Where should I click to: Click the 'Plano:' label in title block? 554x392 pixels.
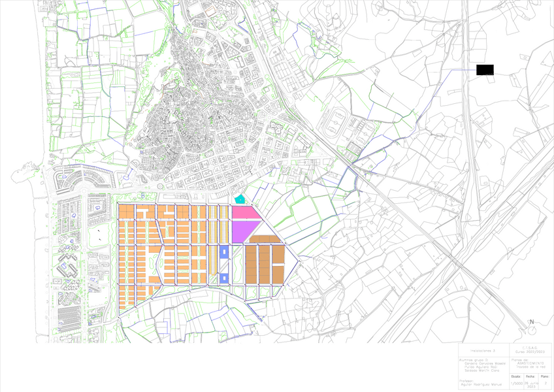(545, 376)
